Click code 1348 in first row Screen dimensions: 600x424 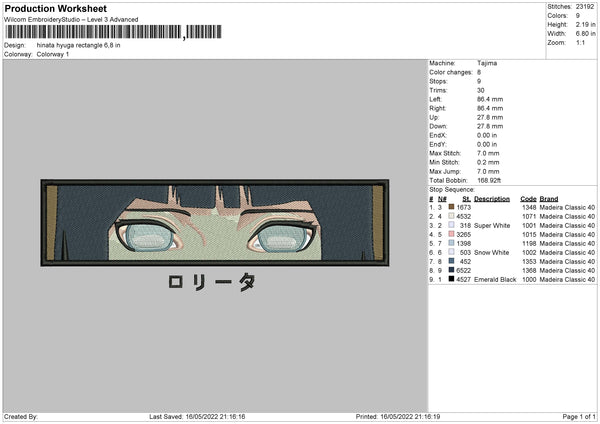[529, 207]
